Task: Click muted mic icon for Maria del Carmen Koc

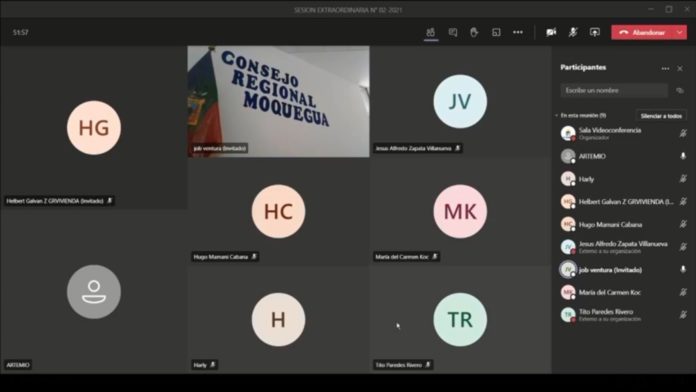Action: pyautogui.click(x=683, y=292)
